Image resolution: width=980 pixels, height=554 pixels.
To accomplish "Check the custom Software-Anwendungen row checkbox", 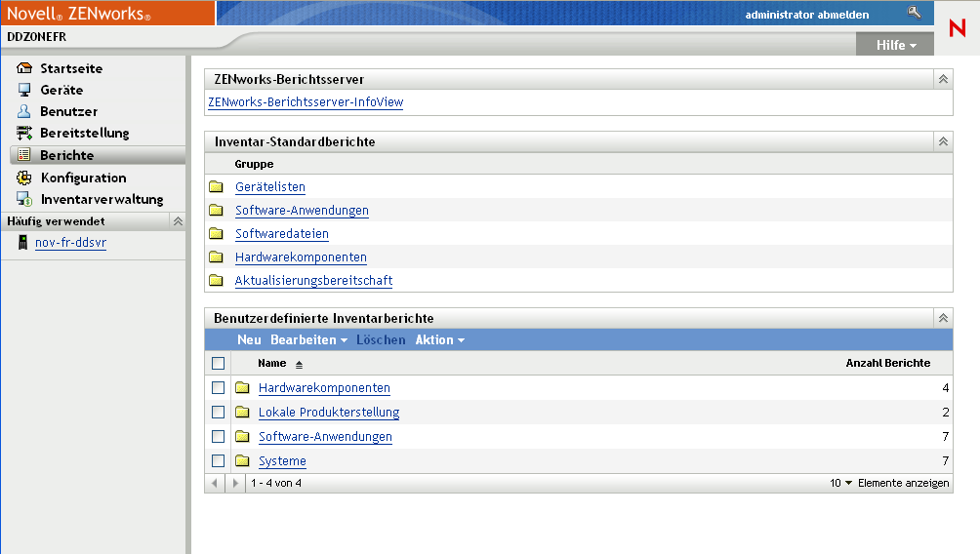I will click(x=218, y=437).
